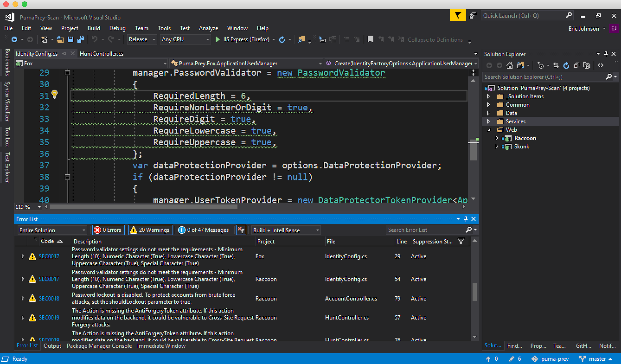Select the Skunk project in Solution Explorer

click(x=521, y=146)
